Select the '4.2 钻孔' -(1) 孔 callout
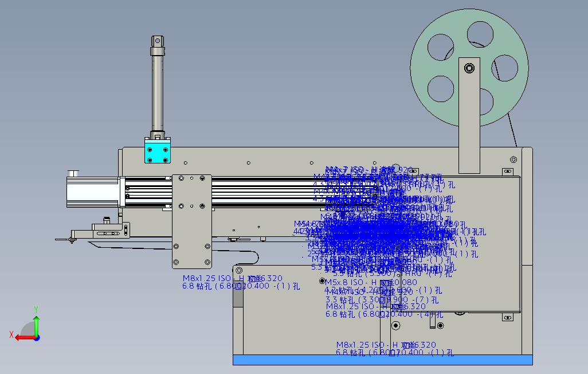The width and height of the screenshot is (588, 374). [383, 290]
